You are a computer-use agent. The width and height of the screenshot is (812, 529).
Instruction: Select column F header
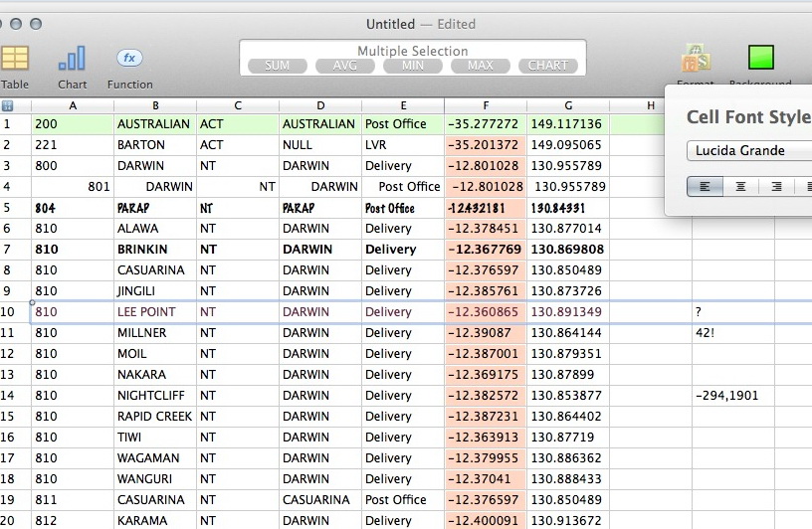[486, 105]
